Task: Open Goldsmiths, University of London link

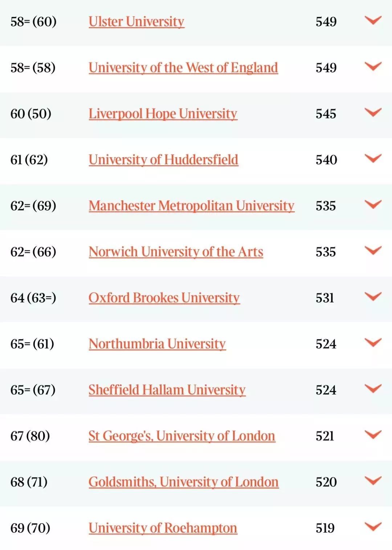Action: coord(184,482)
